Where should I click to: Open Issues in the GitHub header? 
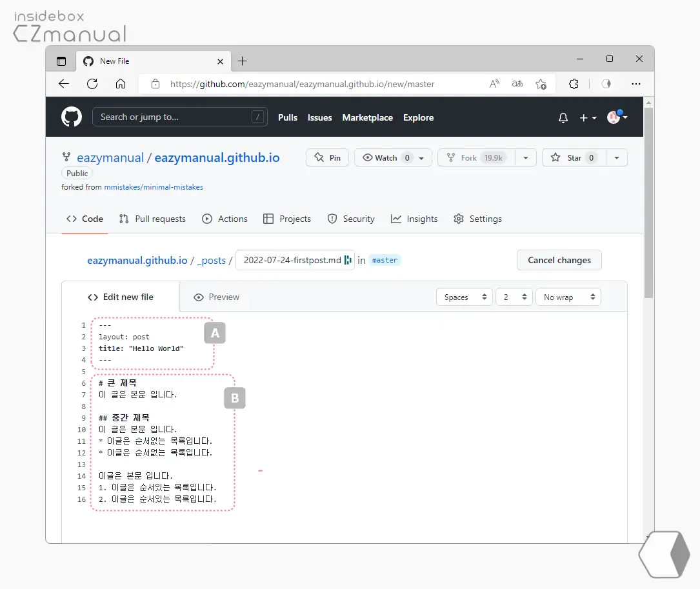point(319,118)
